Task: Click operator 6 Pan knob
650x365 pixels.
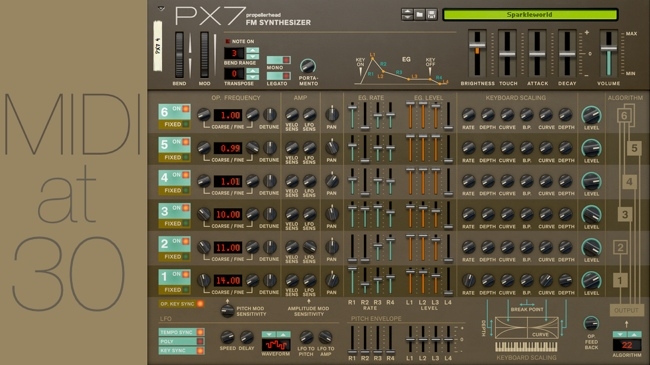Action: [332, 114]
